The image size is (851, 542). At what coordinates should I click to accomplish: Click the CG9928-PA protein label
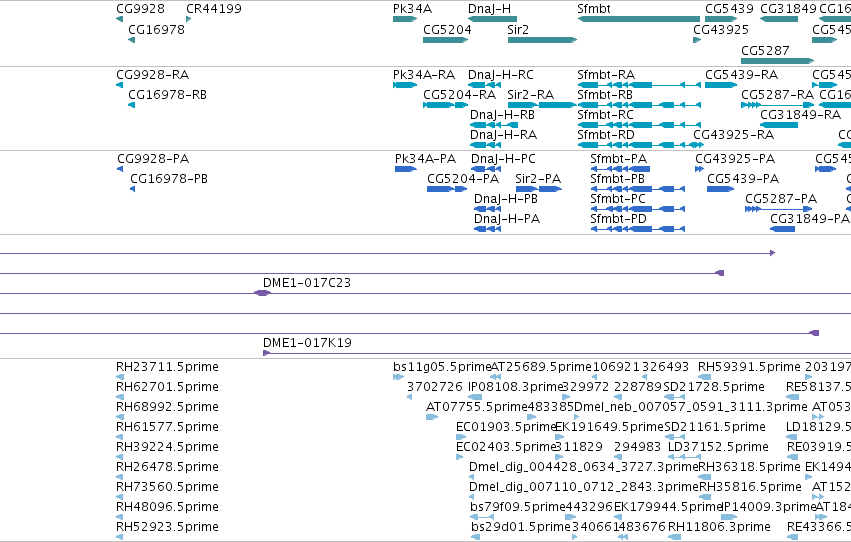point(153,158)
